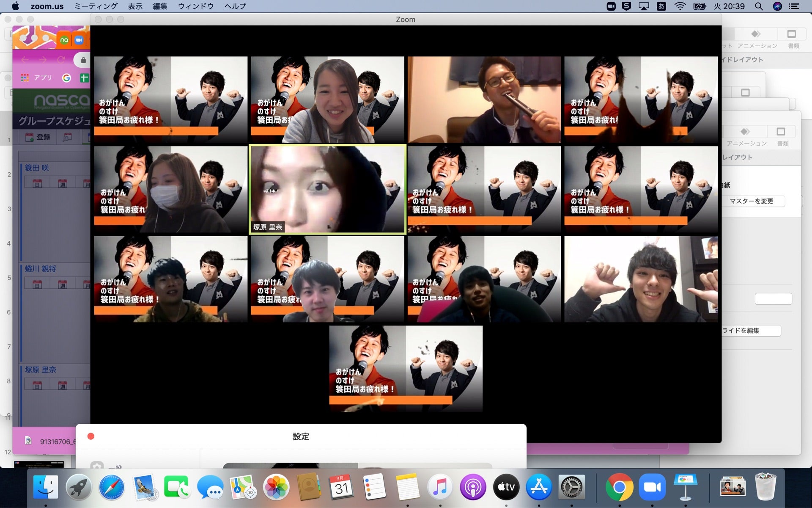Click the Siri icon in menu bar
This screenshot has width=812, height=508.
(777, 6)
